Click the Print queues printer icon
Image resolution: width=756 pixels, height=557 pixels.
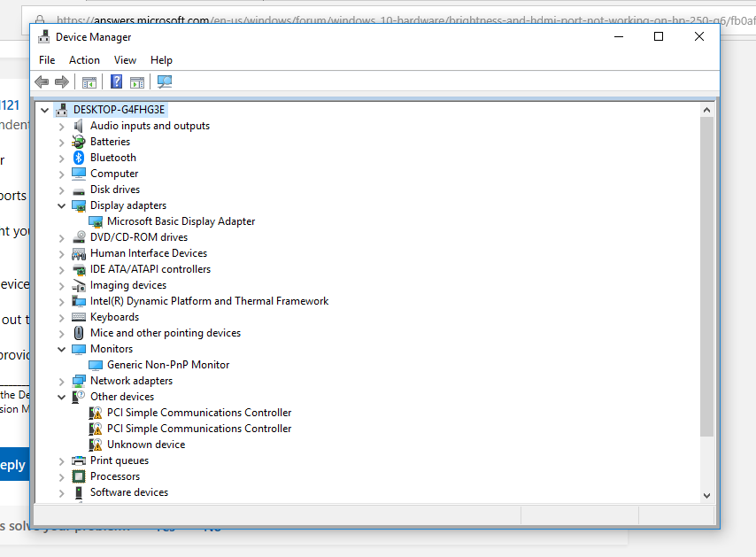79,460
